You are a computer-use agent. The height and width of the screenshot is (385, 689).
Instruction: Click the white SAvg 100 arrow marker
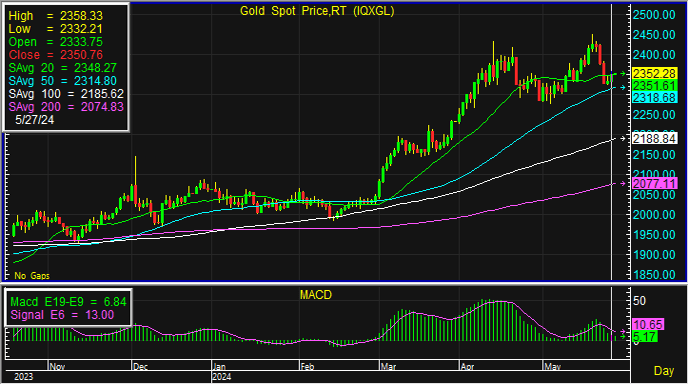tap(623, 139)
